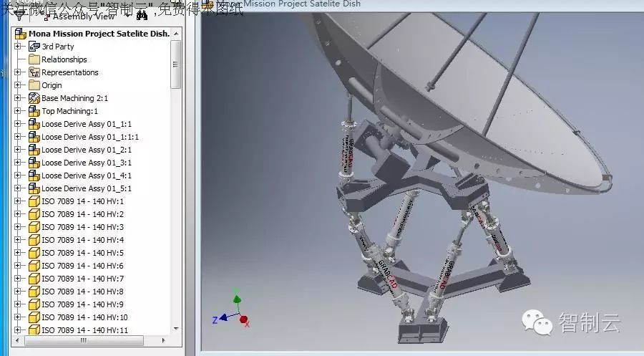Expand Loose Derive Assy 01_3:1 node
The width and height of the screenshot is (644, 356).
[x=18, y=163]
